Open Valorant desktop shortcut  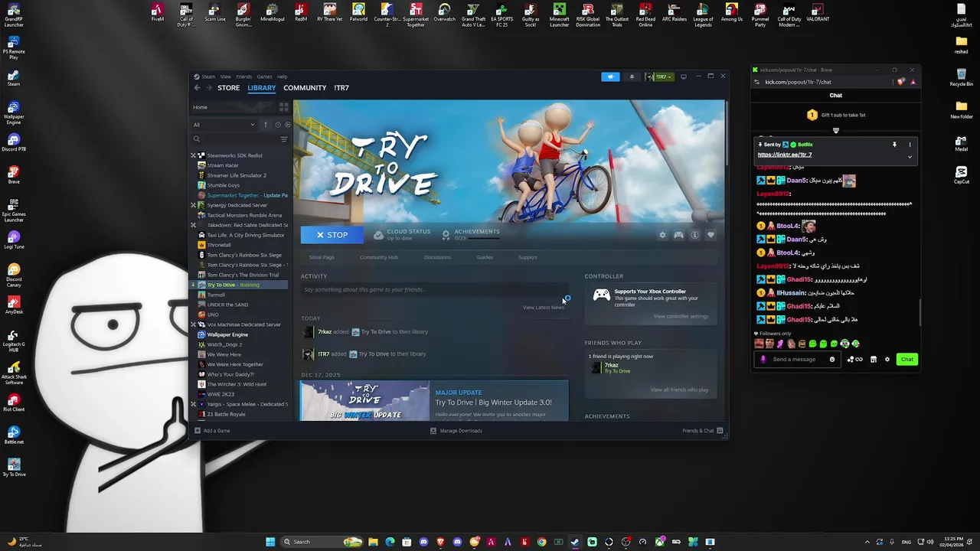818,14
